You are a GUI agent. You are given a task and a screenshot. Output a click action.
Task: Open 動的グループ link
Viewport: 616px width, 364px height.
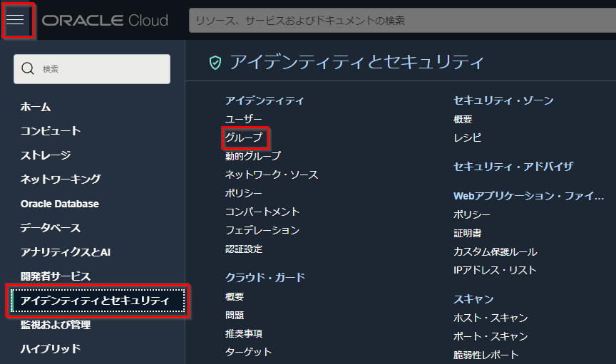coord(253,156)
